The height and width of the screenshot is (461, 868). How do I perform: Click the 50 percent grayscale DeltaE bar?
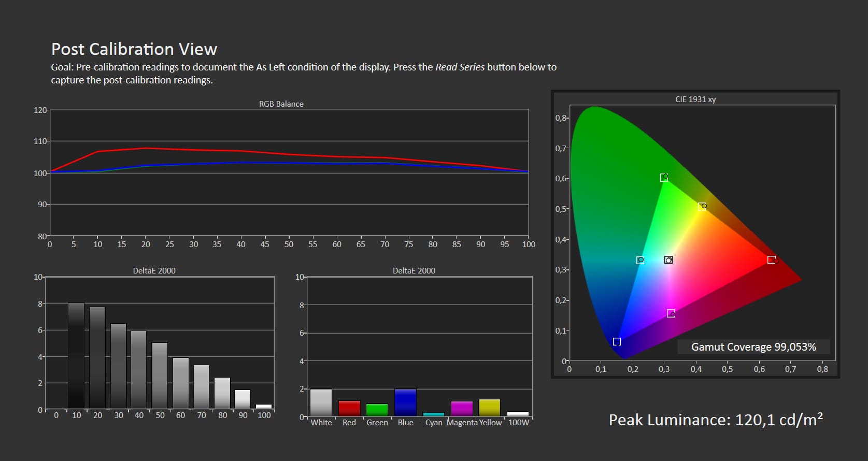pyautogui.click(x=160, y=376)
